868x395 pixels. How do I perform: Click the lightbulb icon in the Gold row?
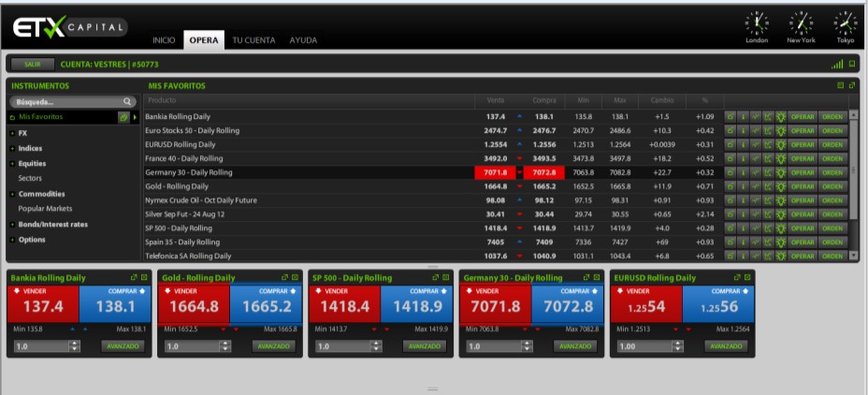click(x=780, y=187)
